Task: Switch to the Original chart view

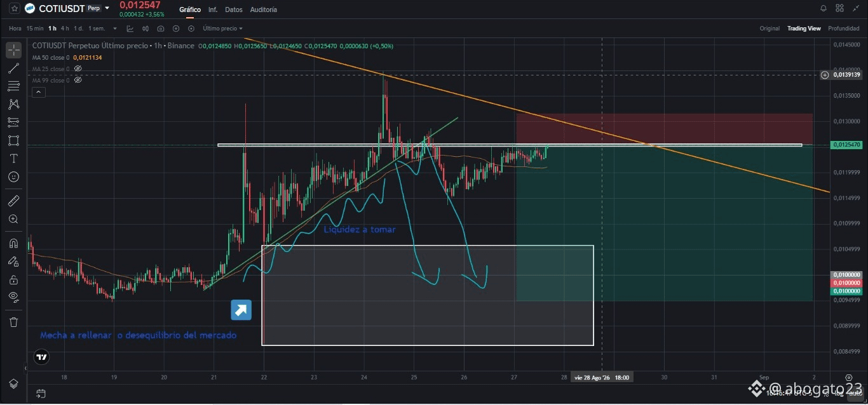Action: [x=770, y=29]
